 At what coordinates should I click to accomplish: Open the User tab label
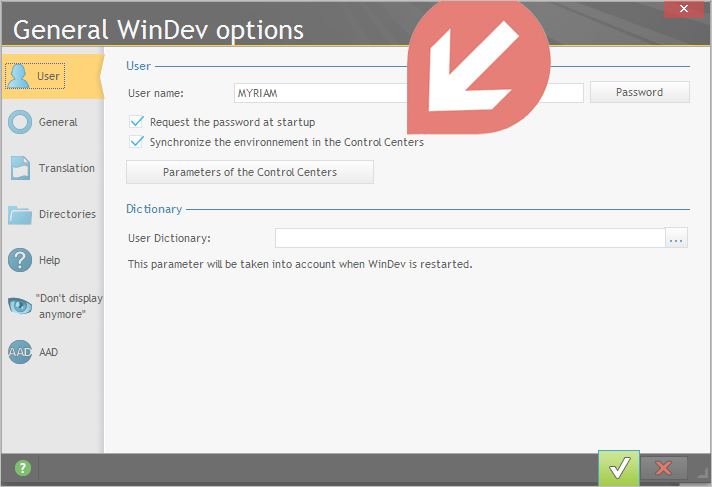(48, 76)
